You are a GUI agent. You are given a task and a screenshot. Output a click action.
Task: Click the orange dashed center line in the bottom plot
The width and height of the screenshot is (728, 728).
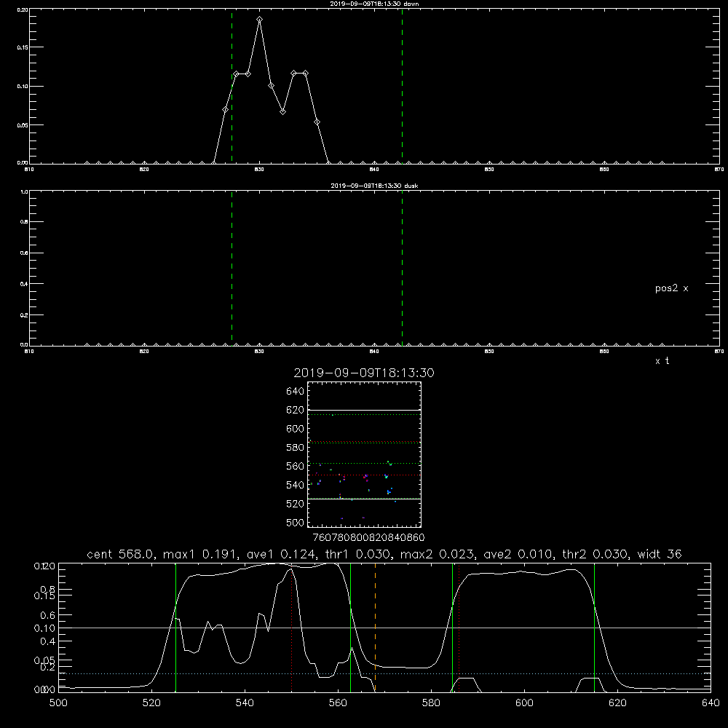375,628
